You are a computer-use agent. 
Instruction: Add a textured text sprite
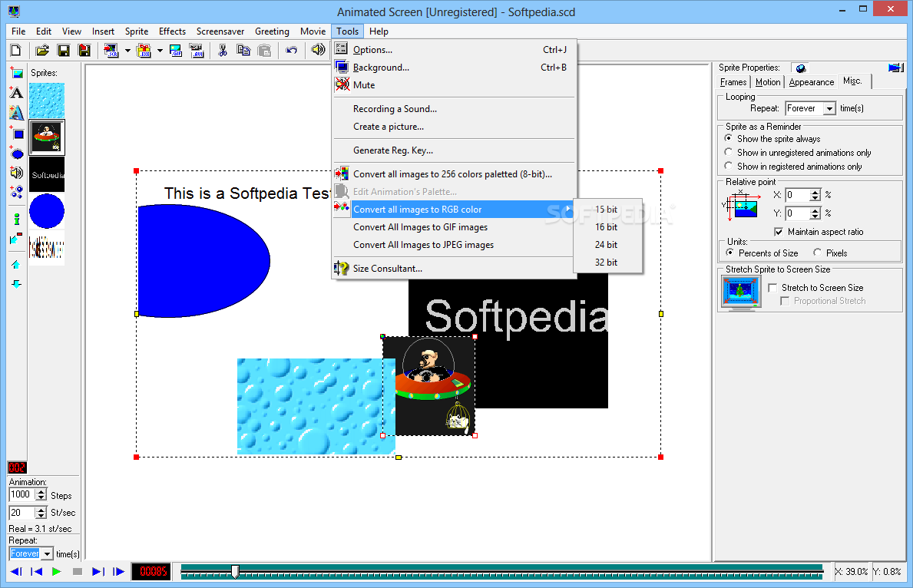(16, 112)
